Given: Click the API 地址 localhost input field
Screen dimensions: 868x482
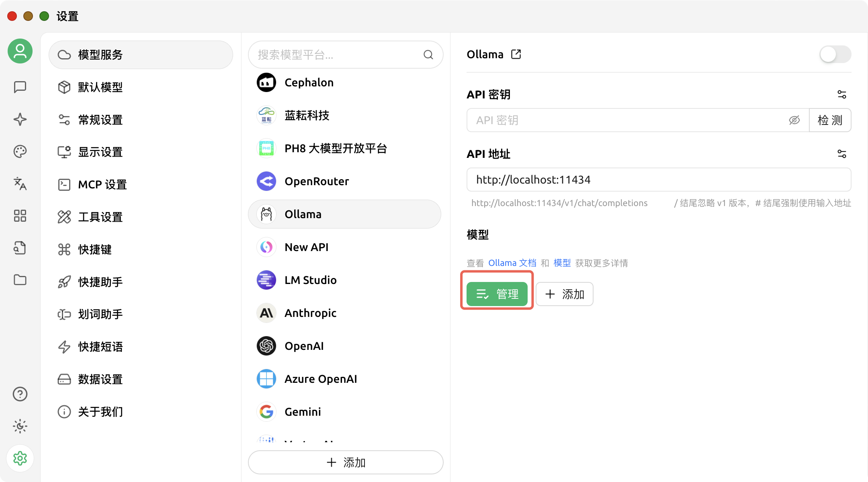Looking at the screenshot, I should (x=658, y=180).
